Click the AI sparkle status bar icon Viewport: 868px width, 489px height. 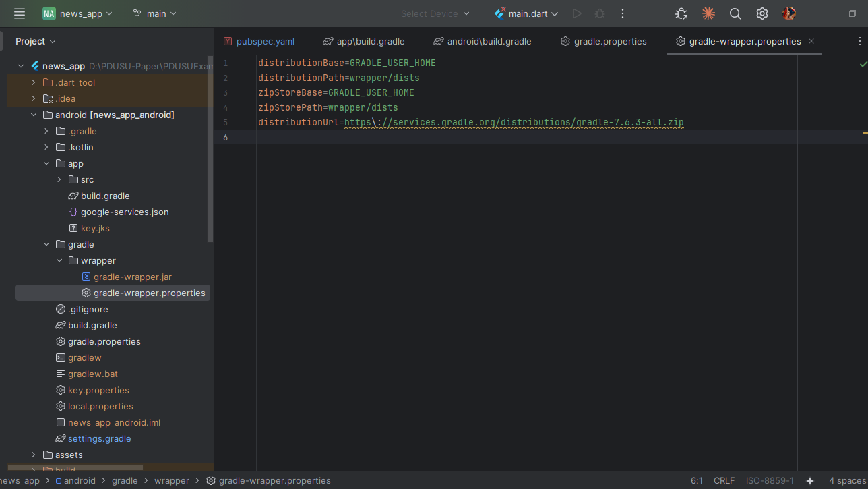click(810, 481)
